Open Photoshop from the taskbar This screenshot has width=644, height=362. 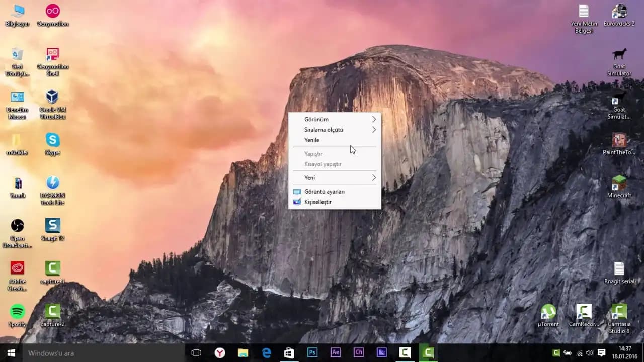312,353
